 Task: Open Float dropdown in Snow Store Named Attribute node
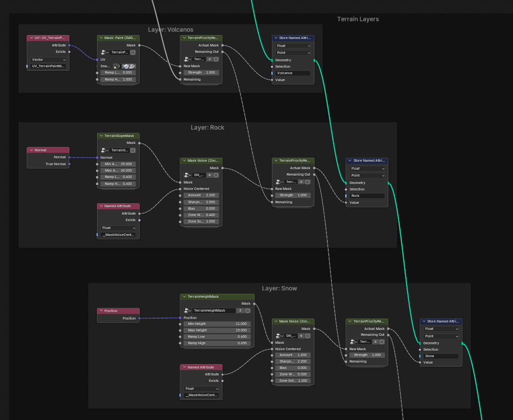coord(441,329)
